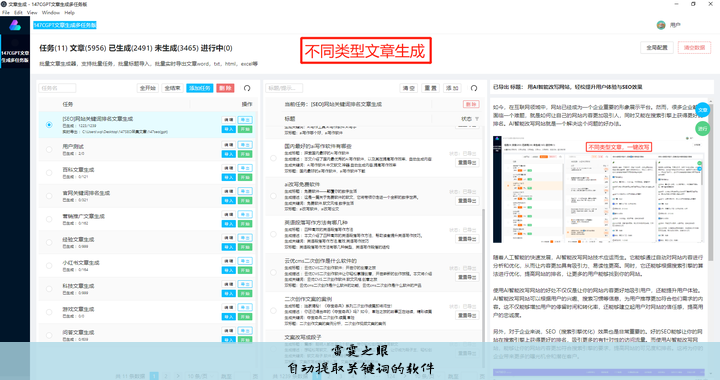Click the green floating 进行 circle
The image size is (720, 380).
(703, 129)
